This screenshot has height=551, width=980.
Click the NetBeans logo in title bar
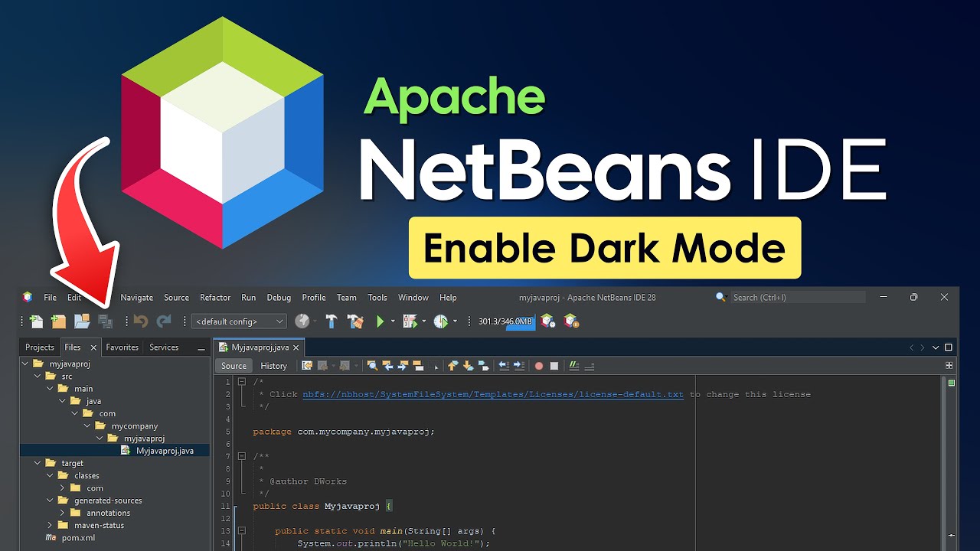click(x=28, y=297)
